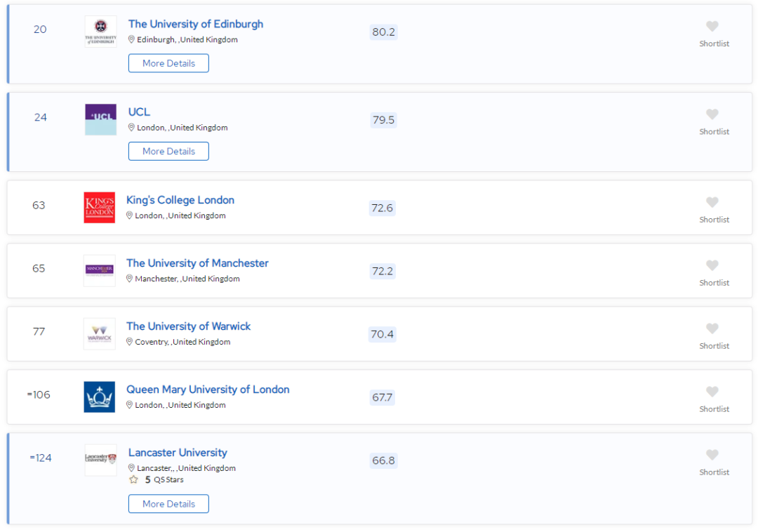Image resolution: width=758 pixels, height=532 pixels.
Task: Shortlist The University of Warwick heart
Action: click(712, 328)
